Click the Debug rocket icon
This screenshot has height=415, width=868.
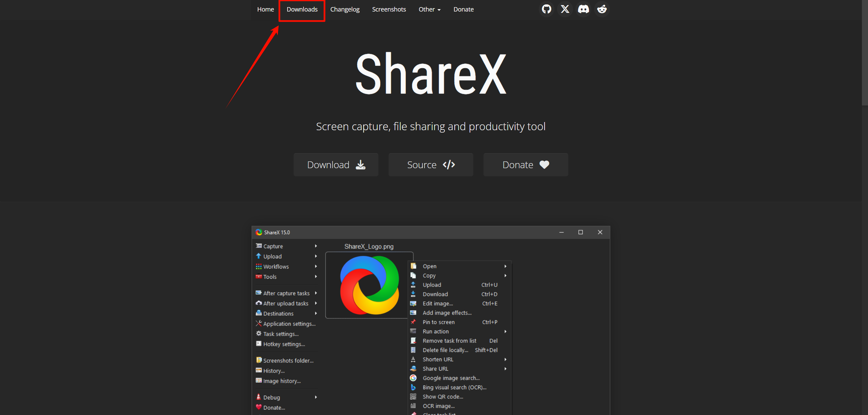click(x=258, y=397)
